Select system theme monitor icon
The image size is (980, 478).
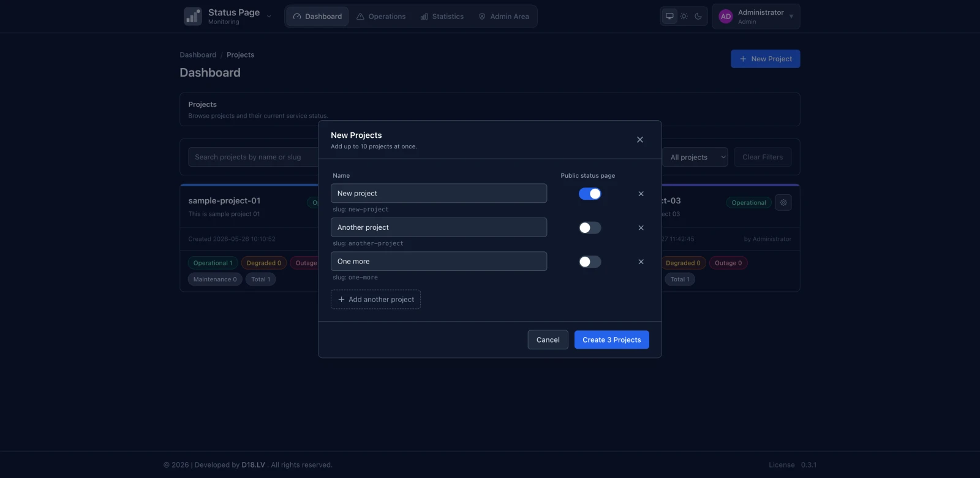(x=669, y=17)
